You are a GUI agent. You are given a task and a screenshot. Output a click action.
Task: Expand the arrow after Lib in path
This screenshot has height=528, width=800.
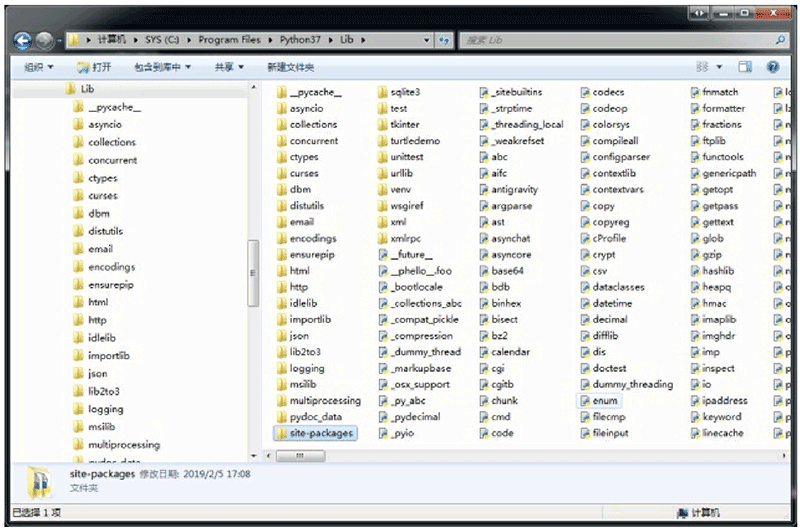[x=363, y=40]
